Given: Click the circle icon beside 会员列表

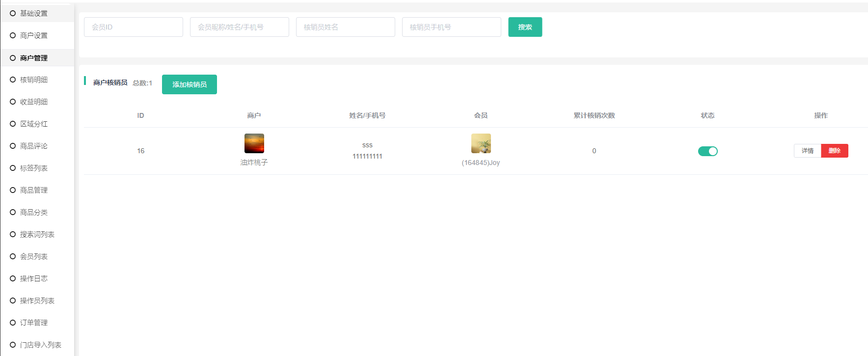Looking at the screenshot, I should pyautogui.click(x=13, y=256).
